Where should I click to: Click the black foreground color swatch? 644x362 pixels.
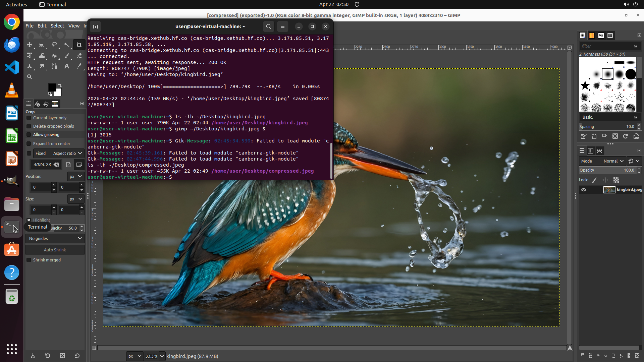click(x=52, y=87)
